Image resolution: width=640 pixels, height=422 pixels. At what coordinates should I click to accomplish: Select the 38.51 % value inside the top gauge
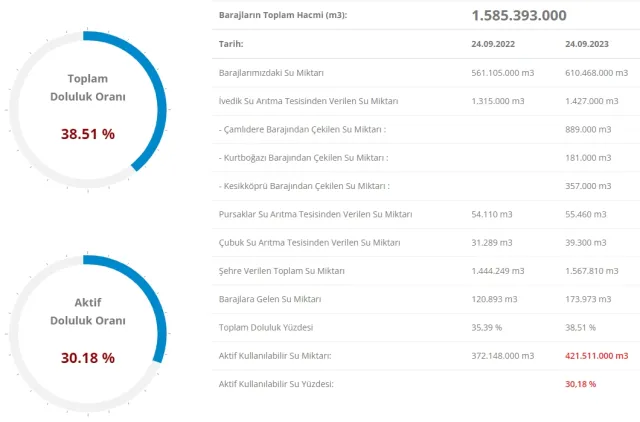(x=88, y=131)
